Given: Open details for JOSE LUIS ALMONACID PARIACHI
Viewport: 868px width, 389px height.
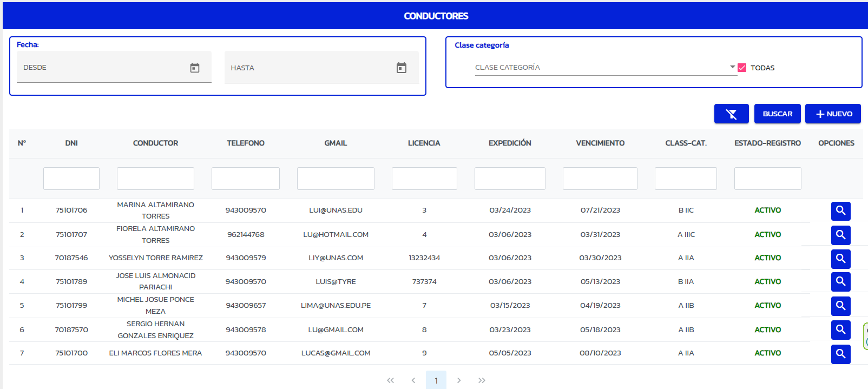Looking at the screenshot, I should [840, 281].
